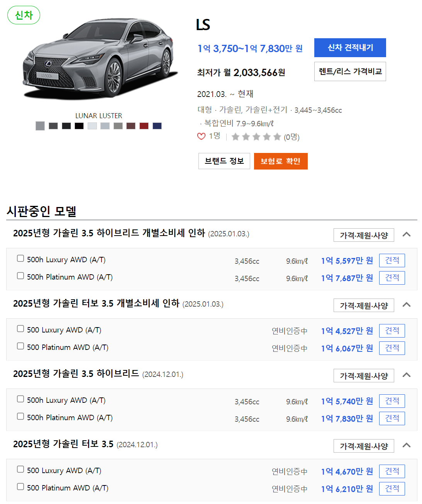Select the red color swatch

[144, 126]
